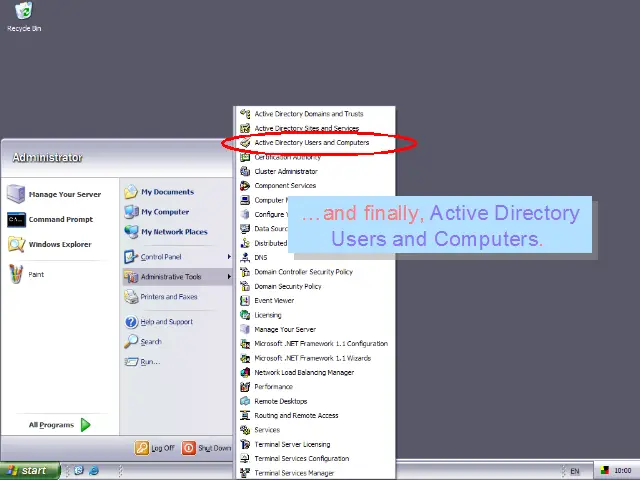The image size is (640, 480).
Task: Open the Recycle Bin on desktop
Action: pos(24,17)
